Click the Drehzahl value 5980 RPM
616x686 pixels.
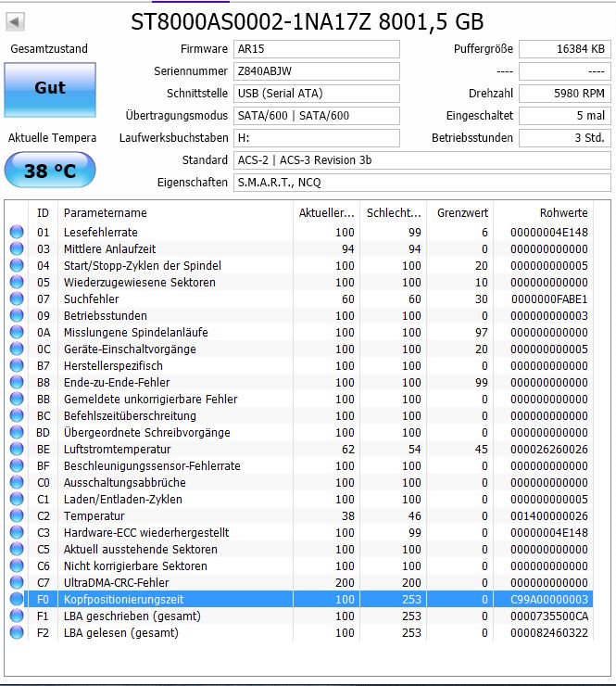(565, 94)
